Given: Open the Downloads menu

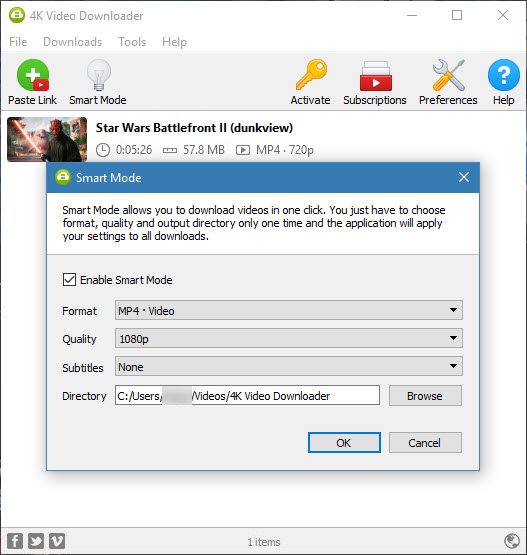Looking at the screenshot, I should tap(73, 42).
